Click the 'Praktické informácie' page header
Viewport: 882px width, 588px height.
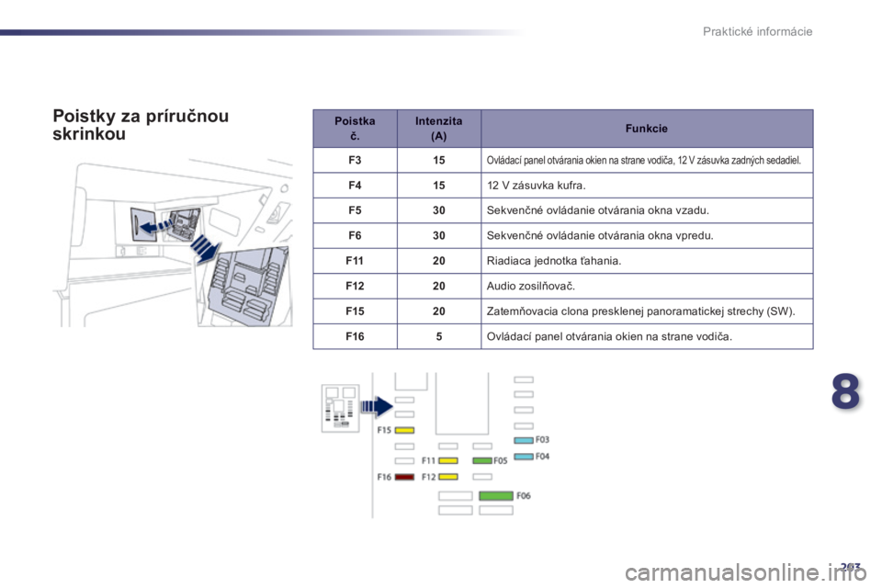tap(757, 31)
